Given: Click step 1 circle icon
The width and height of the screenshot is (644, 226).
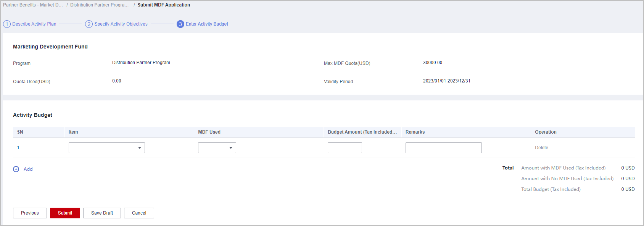Looking at the screenshot, I should (7, 24).
